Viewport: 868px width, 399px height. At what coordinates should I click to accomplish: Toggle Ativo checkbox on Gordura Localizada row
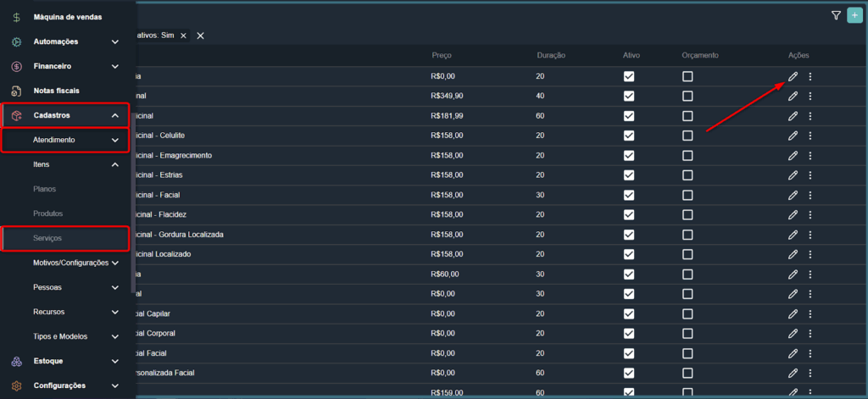tap(629, 234)
